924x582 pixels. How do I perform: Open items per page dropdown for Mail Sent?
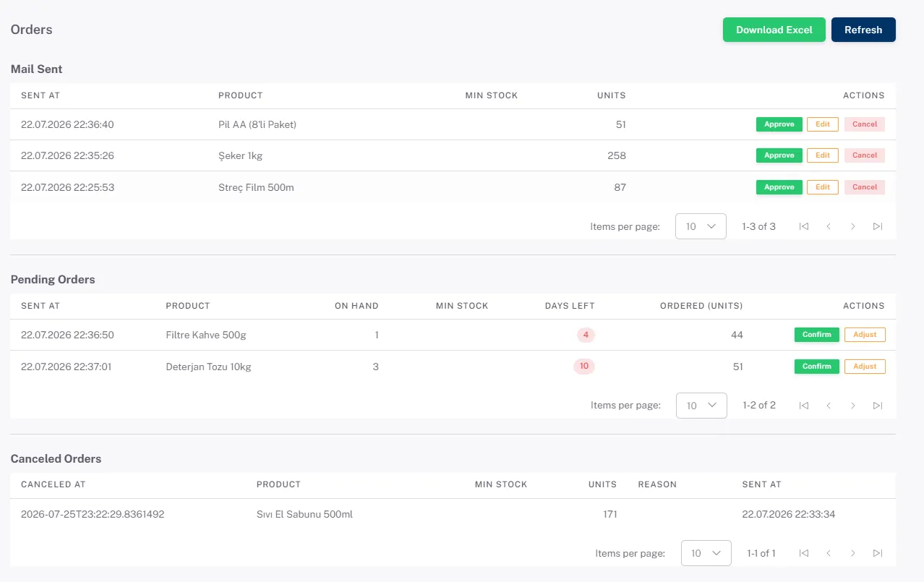tap(701, 226)
